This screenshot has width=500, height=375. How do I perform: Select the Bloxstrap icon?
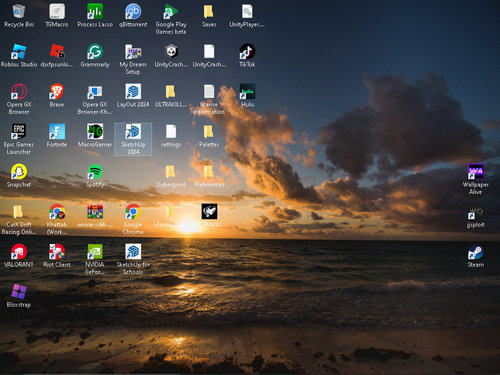(x=19, y=292)
